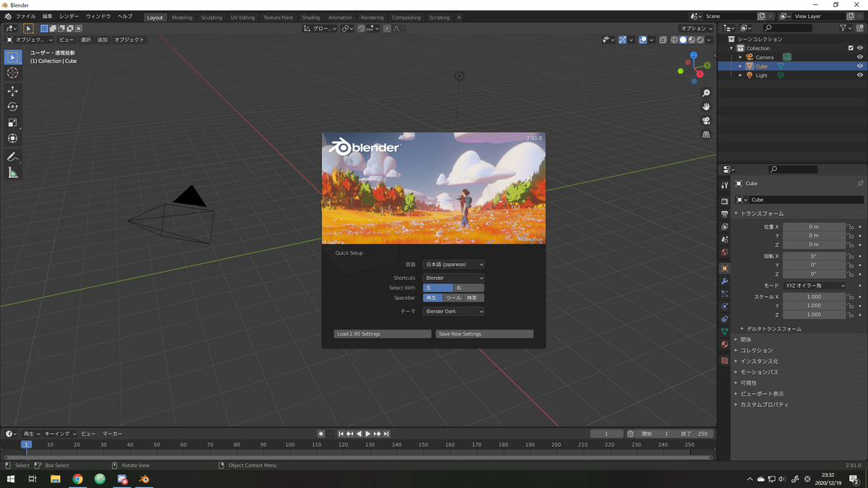Image resolution: width=868 pixels, height=488 pixels.
Task: Open the オプション button in viewport header
Action: (697, 28)
